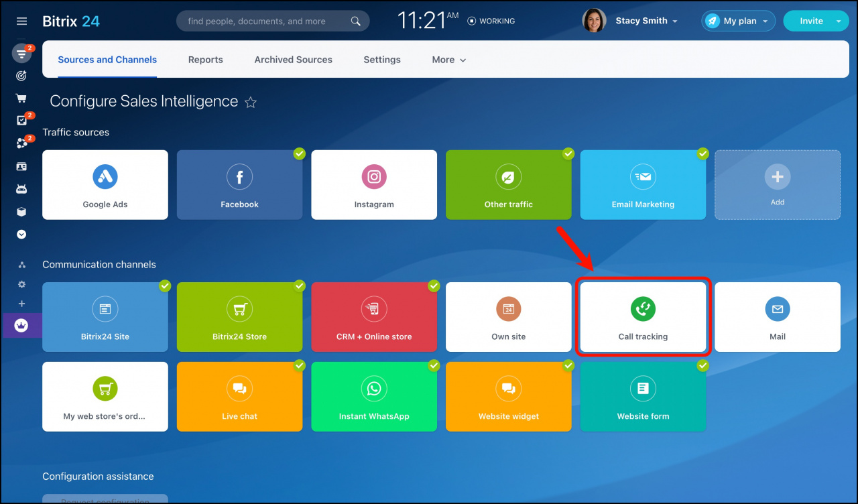Open the Instant WhatsApp channel
Screen dimensions: 858x504
[374, 397]
